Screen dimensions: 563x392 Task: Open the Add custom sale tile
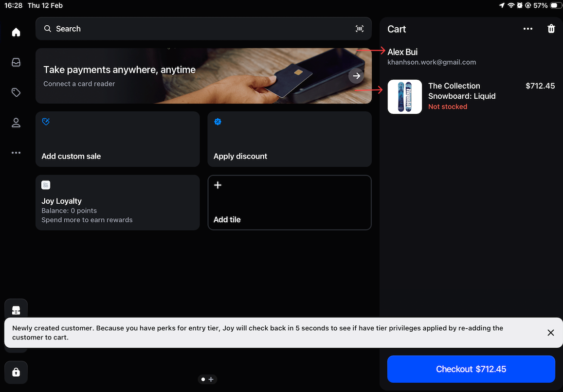pos(117,139)
